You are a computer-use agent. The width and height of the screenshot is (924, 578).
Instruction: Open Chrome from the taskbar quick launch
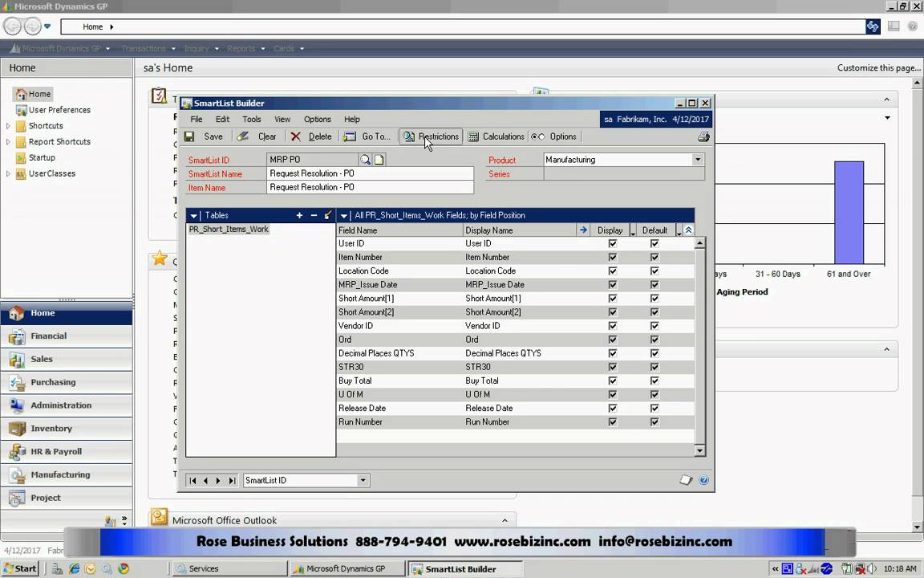click(124, 568)
